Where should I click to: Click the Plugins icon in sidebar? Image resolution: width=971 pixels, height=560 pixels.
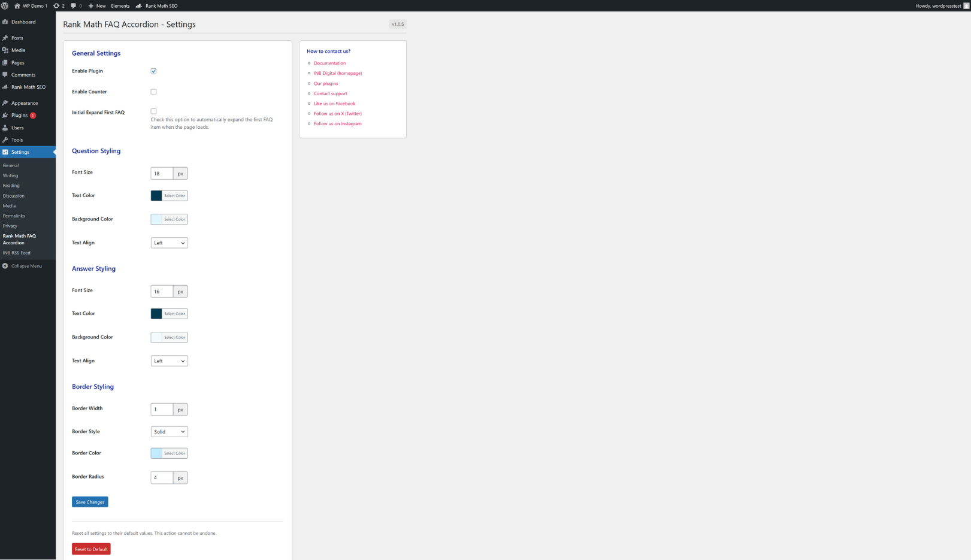(5, 115)
